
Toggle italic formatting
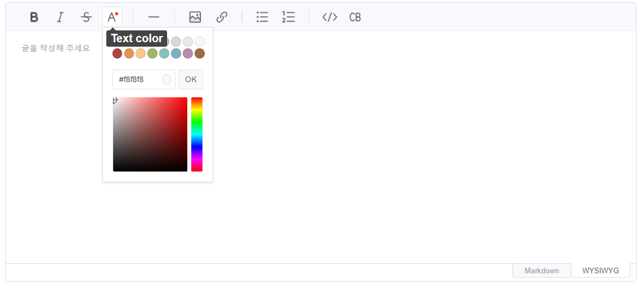pyautogui.click(x=60, y=17)
